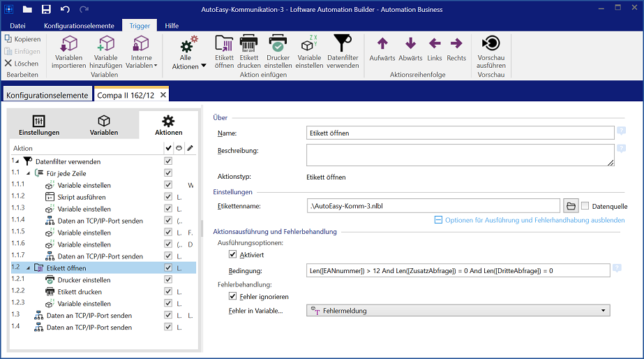Viewport: 644px width, 359px height.
Task: Click Variable hinzufügen in ribbon
Action: [x=105, y=45]
